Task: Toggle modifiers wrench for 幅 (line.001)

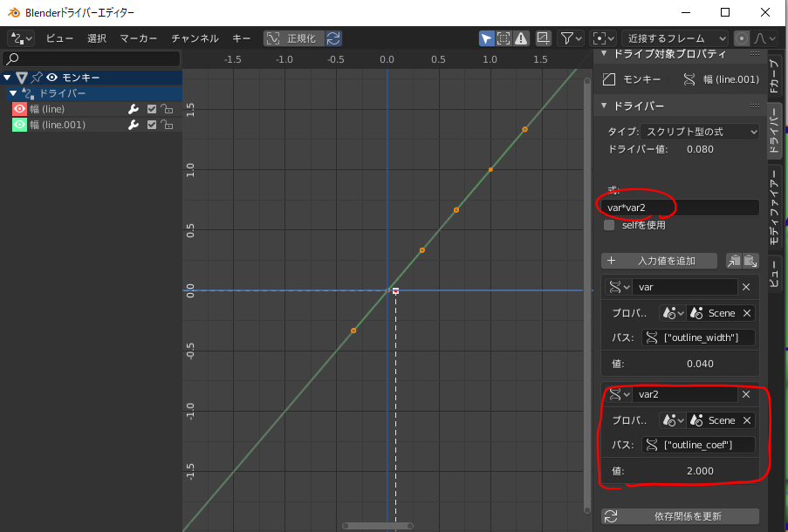Action: pyautogui.click(x=134, y=125)
